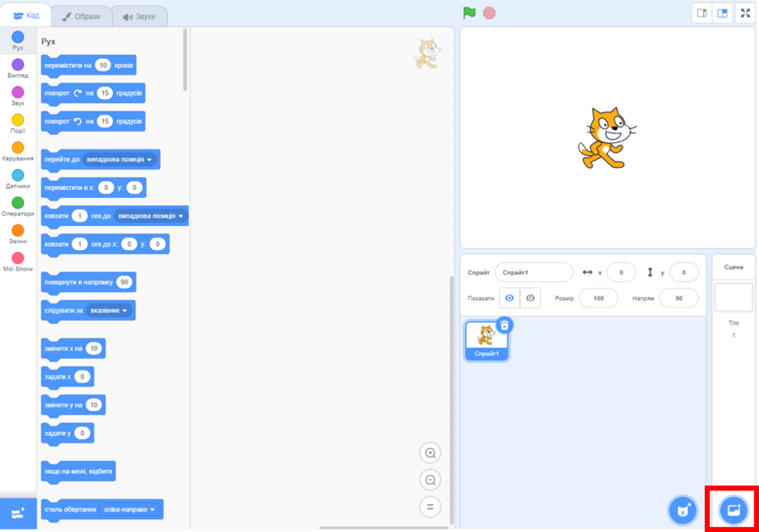Open the Образи costumes tab
759x532 pixels.
pos(81,16)
